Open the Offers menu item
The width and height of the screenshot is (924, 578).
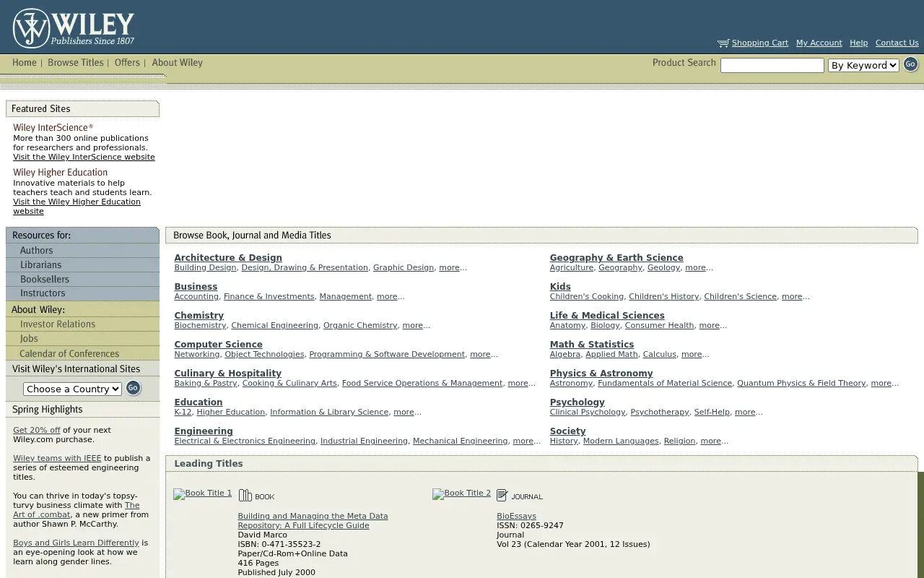point(127,63)
